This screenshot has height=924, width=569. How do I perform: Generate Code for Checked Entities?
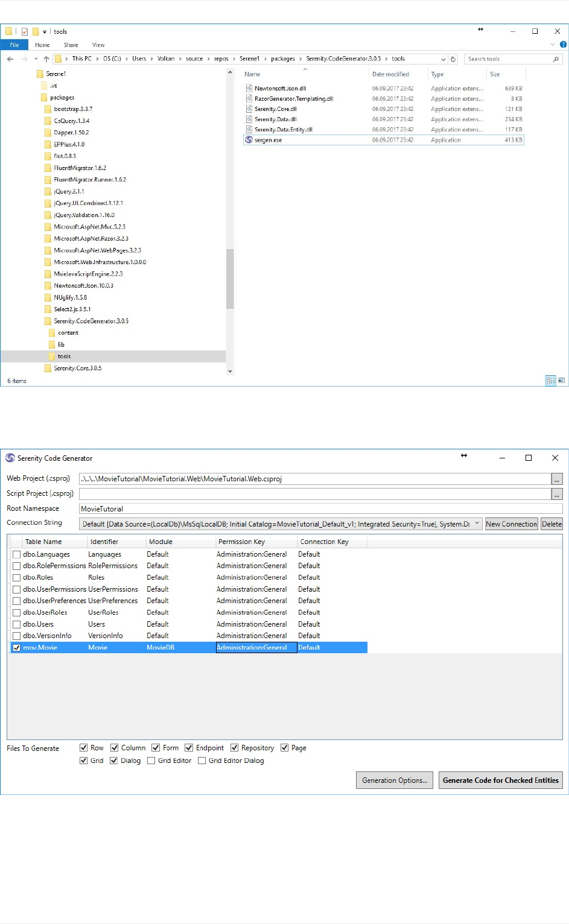(501, 780)
